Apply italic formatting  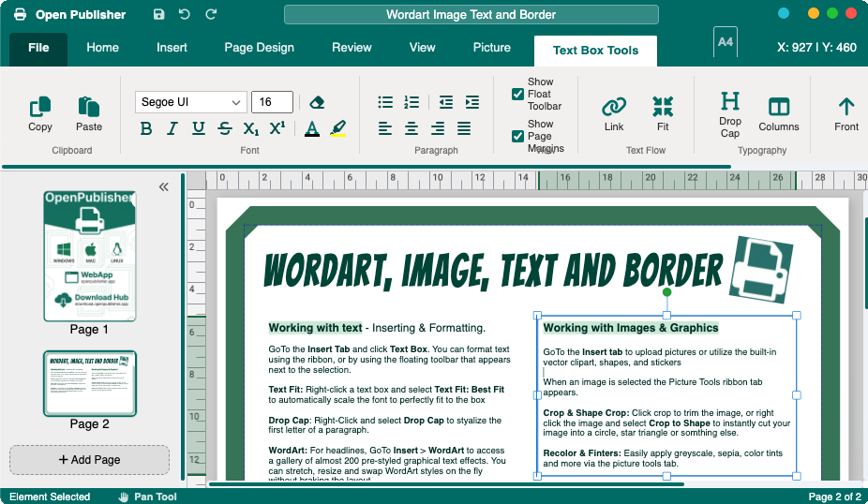172,128
